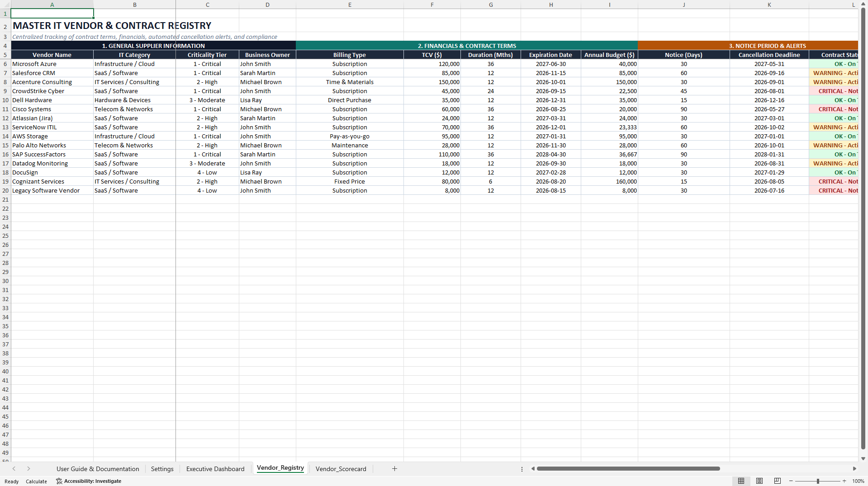Switch to Page Break Preview icon

coord(778,481)
